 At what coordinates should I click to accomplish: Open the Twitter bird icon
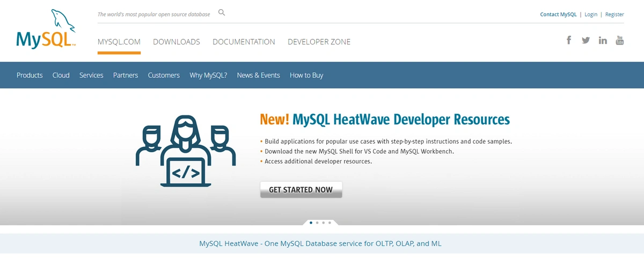[x=586, y=40]
